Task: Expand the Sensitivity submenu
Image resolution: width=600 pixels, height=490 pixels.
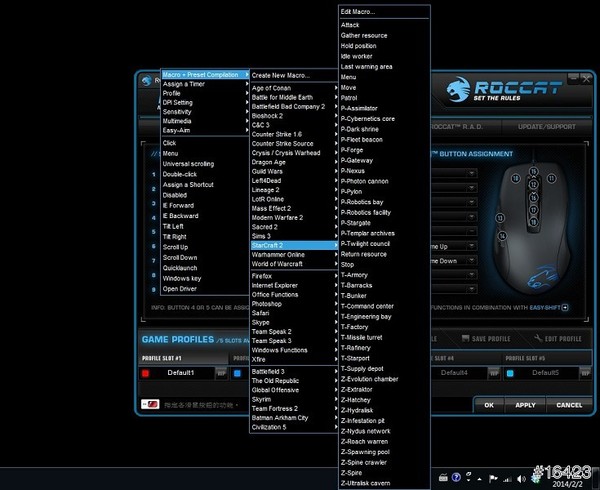Action: click(x=205, y=112)
